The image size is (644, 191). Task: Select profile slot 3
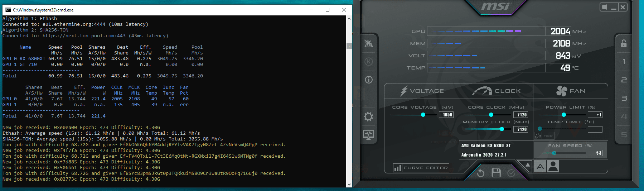pyautogui.click(x=624, y=98)
